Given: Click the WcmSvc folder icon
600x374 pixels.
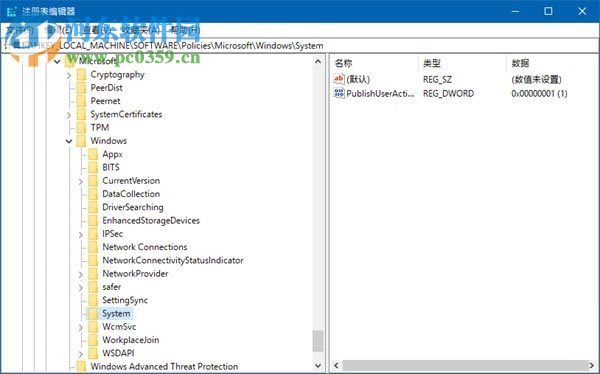Looking at the screenshot, I should (93, 327).
